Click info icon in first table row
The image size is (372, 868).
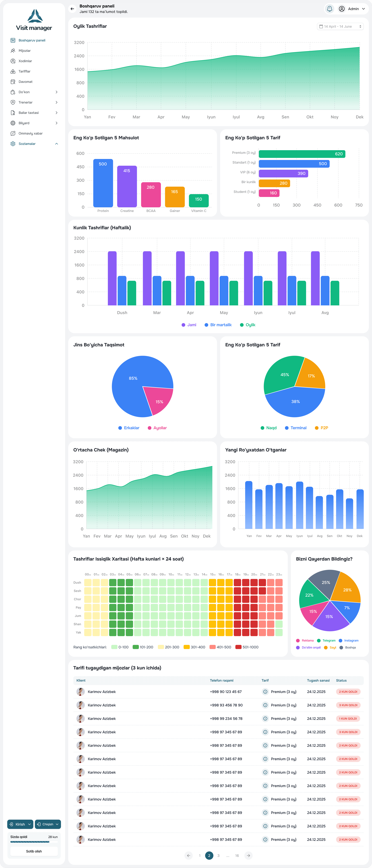265,691
